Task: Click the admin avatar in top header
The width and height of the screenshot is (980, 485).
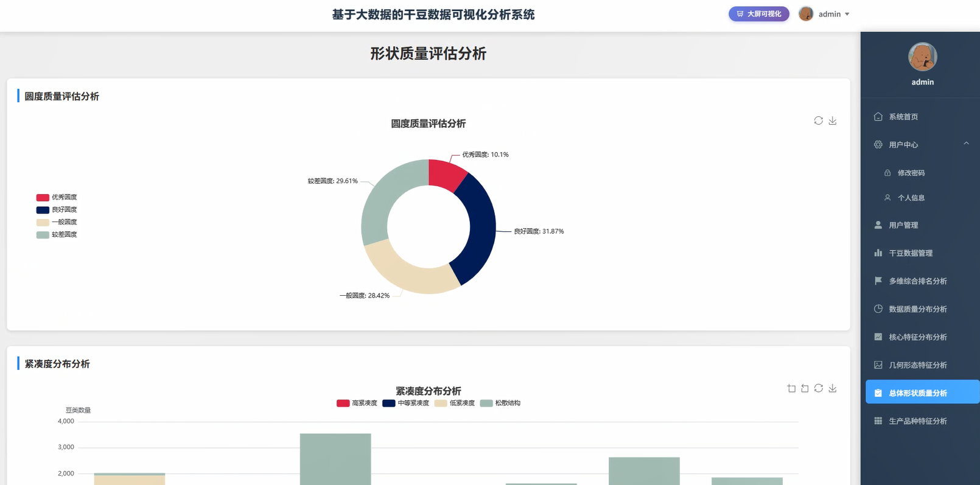Action: (x=806, y=14)
